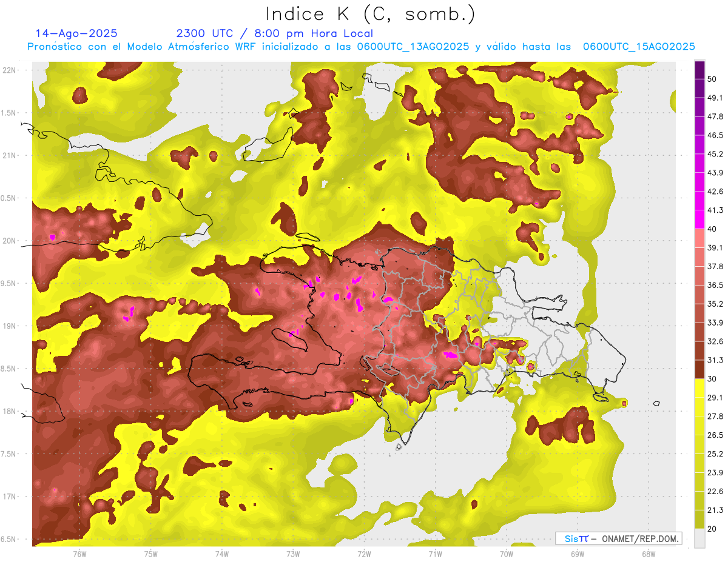Click the longitude label "72W"

point(364,554)
